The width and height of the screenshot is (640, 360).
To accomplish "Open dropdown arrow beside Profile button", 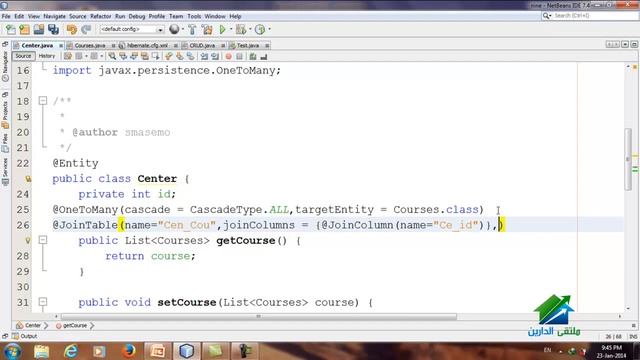I will tap(269, 29).
